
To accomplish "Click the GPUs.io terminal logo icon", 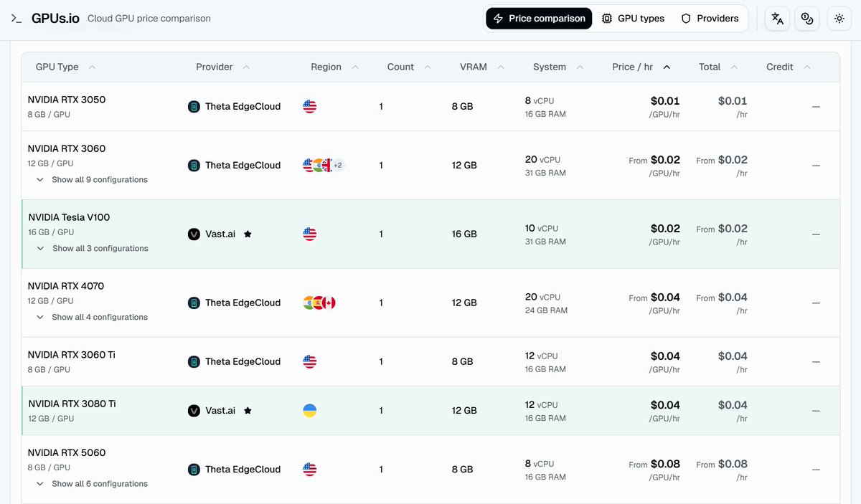I will point(17,19).
